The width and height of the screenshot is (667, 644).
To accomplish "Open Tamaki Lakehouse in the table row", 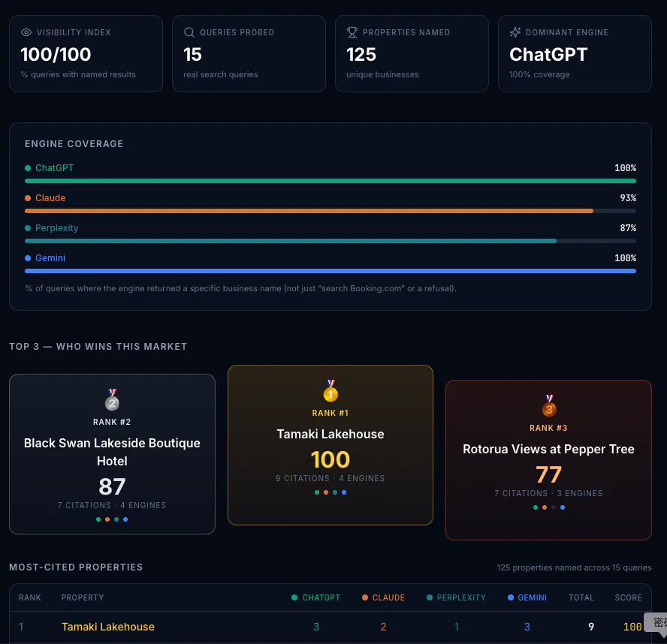I will pyautogui.click(x=108, y=627).
